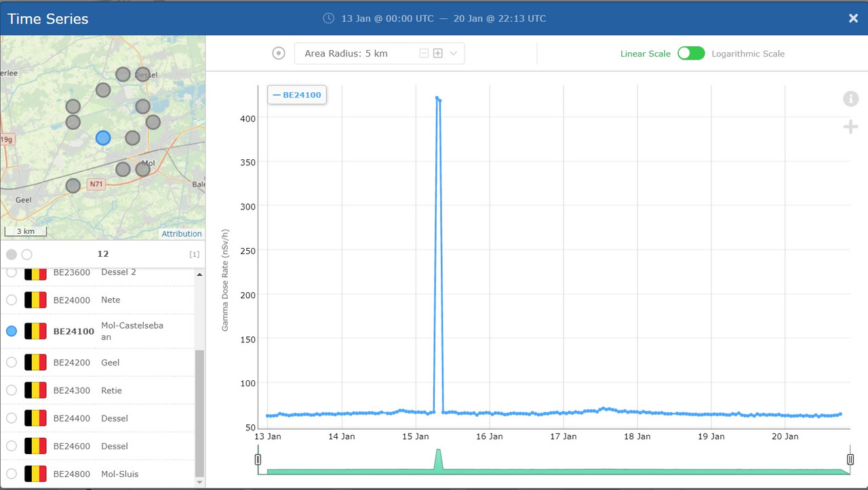Click station code BE24300
868x490 pixels.
[x=72, y=390]
